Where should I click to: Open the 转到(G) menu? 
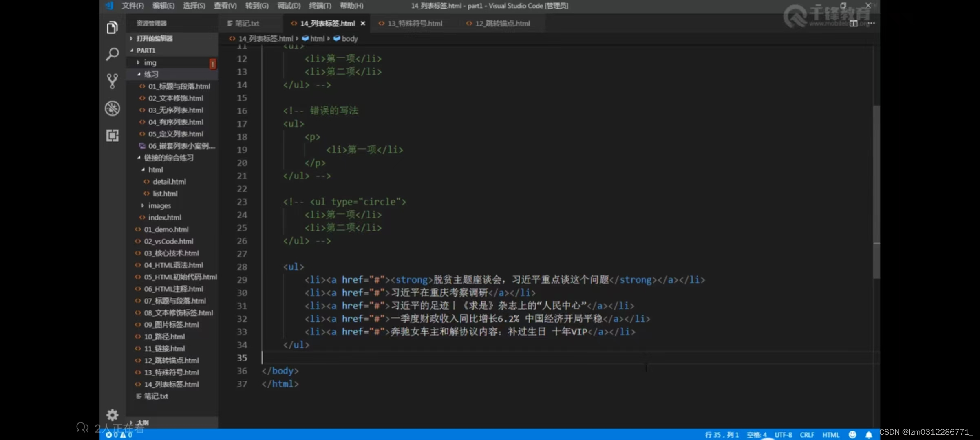click(x=257, y=6)
